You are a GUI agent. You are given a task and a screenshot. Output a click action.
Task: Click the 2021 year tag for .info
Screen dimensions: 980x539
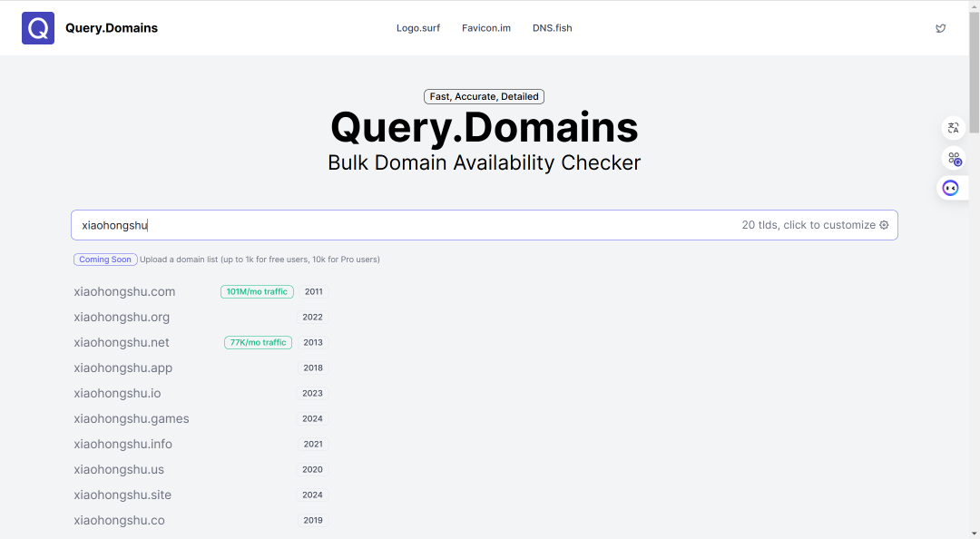click(x=312, y=444)
